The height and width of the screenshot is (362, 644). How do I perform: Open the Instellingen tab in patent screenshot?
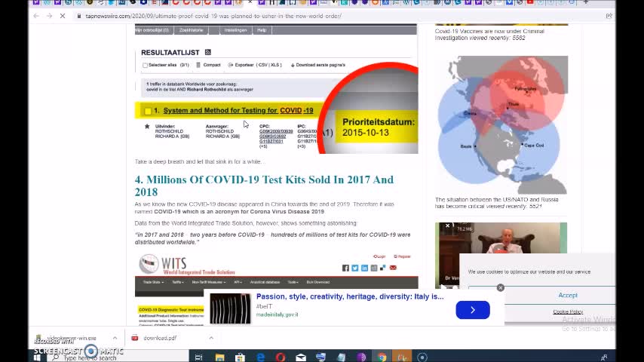click(236, 30)
